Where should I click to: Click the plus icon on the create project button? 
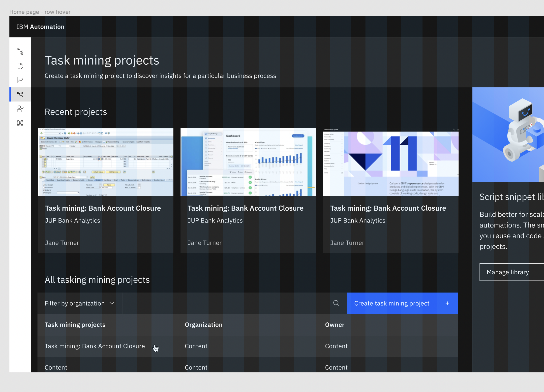[448, 303]
